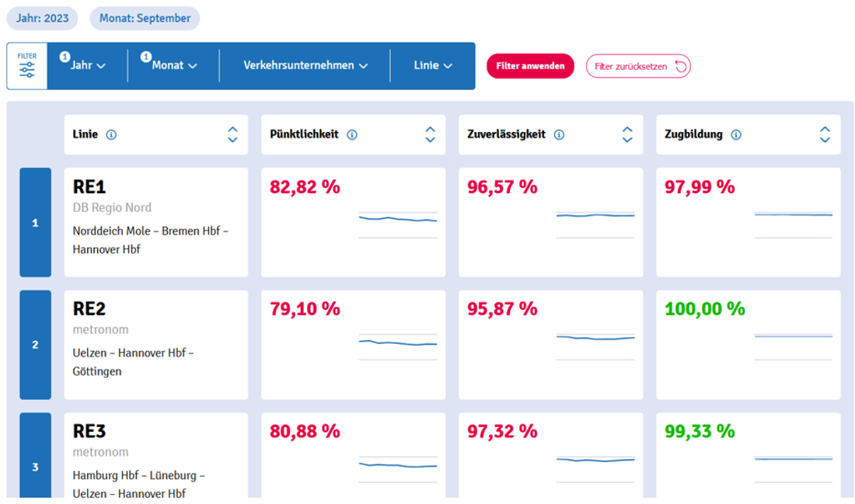
Task: Click RE2 Pünktlichkeit trend chart 79,10 %
Action: pos(397,342)
